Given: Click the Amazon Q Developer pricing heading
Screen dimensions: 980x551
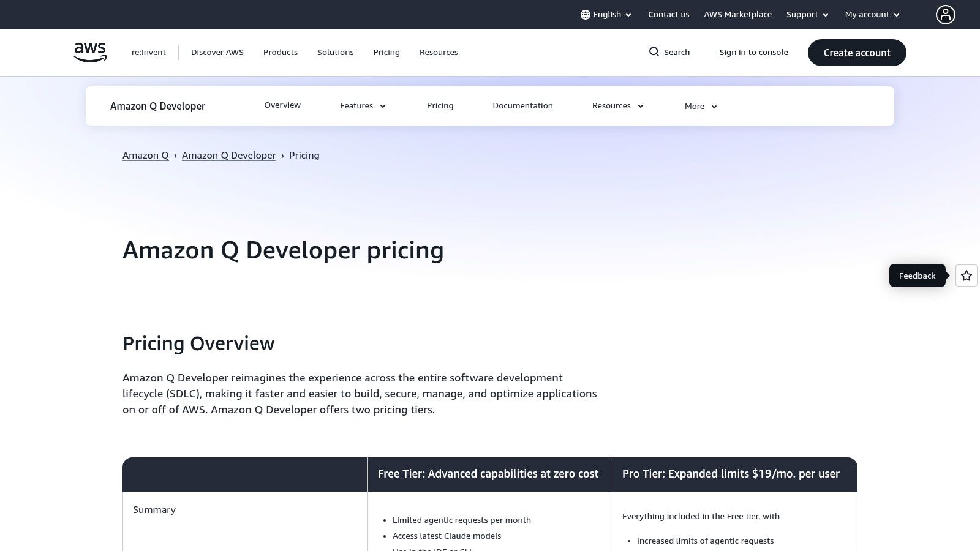Looking at the screenshot, I should coord(283,250).
